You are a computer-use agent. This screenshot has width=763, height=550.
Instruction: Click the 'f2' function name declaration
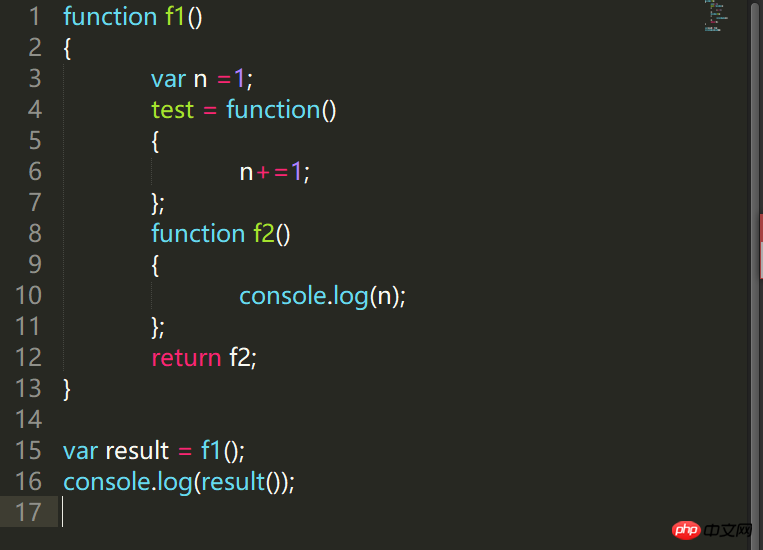264,234
